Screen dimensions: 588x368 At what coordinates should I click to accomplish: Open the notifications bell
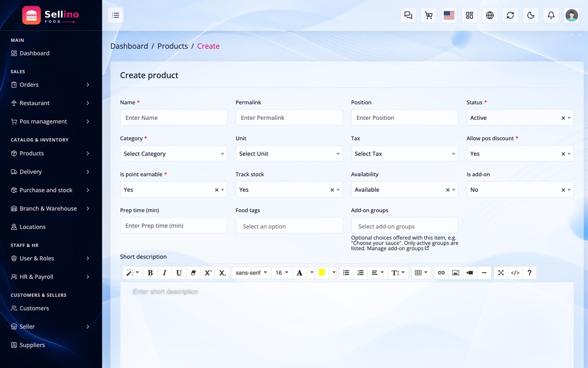pos(551,15)
